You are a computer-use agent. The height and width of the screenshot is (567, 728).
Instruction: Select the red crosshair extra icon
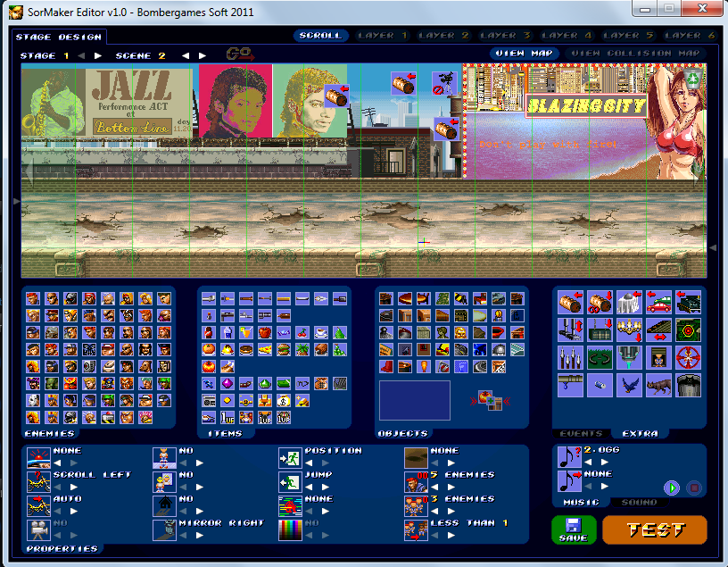[x=689, y=358]
